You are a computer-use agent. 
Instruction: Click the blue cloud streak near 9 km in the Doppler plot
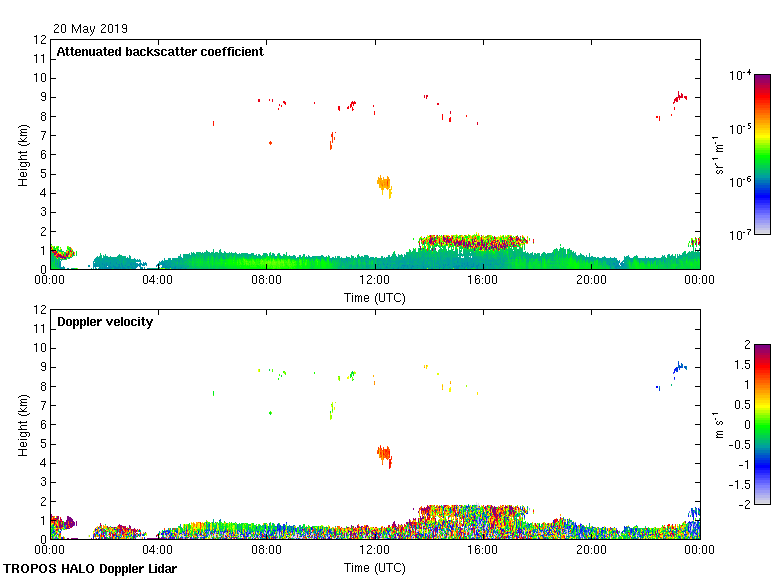pyautogui.click(x=680, y=368)
